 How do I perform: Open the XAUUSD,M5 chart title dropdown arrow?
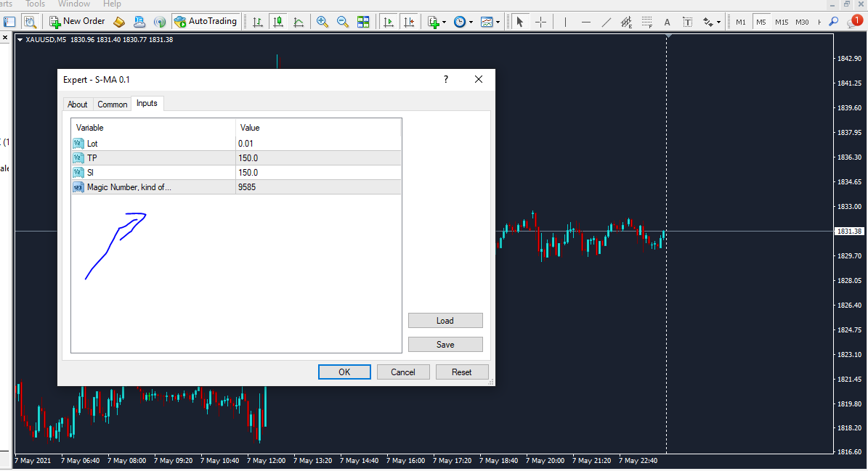point(20,40)
